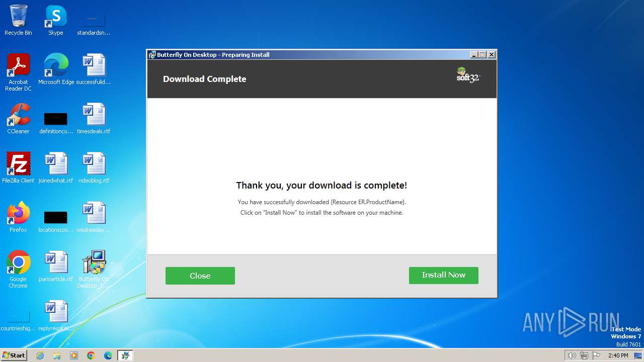Select the timesdeals.rtf document

pos(94,119)
